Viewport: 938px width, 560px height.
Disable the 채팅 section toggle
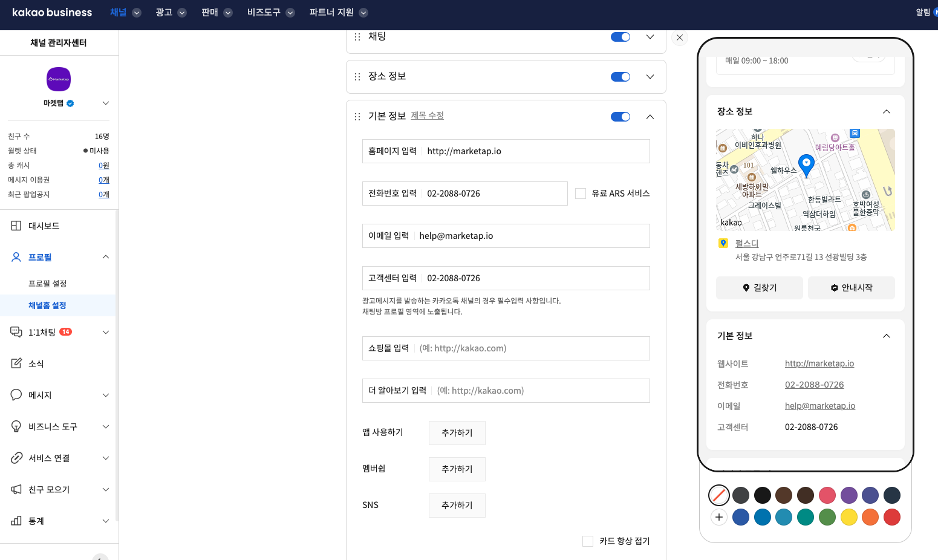coord(620,37)
